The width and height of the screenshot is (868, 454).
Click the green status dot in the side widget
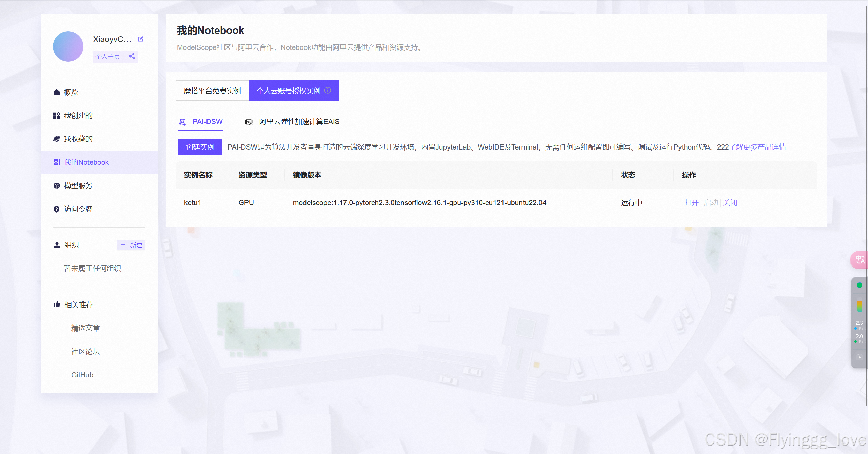point(859,285)
